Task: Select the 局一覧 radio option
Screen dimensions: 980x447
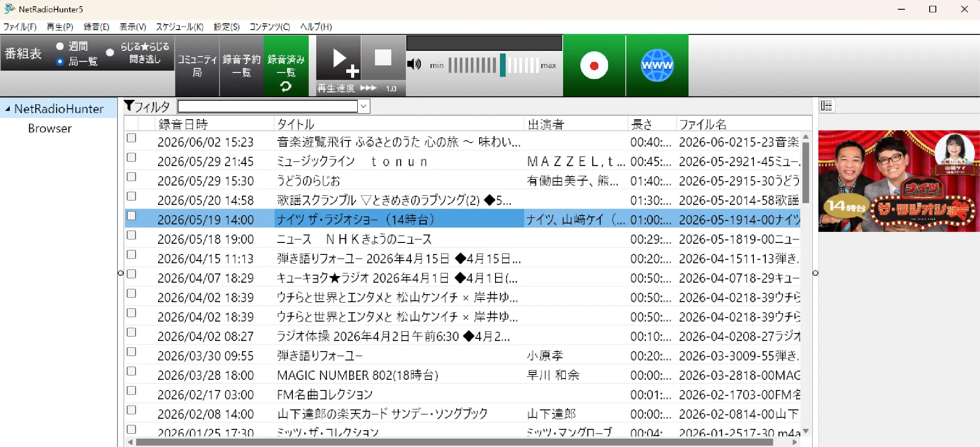Action: tap(60, 61)
